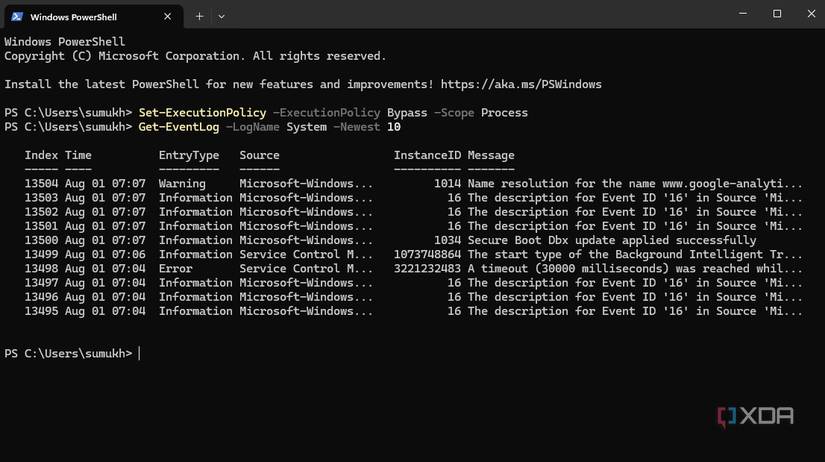Click the Error entry type in row 13498
The image size is (825, 462).
point(176,269)
